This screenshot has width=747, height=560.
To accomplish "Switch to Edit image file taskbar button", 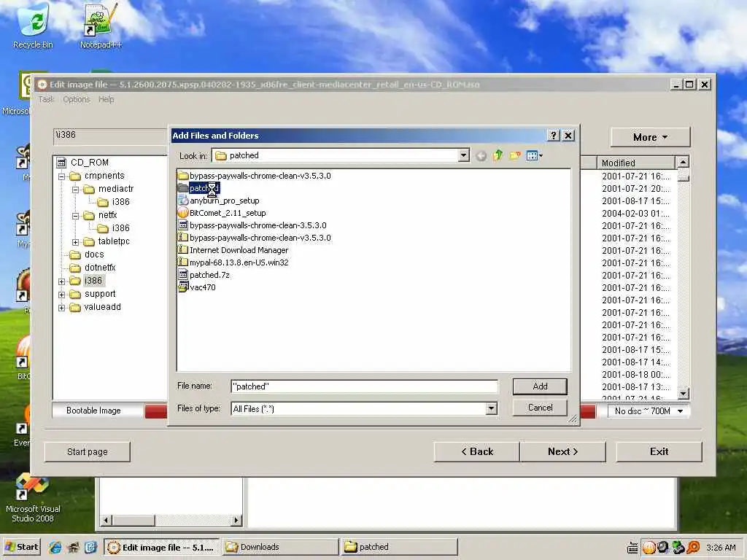I will click(162, 547).
